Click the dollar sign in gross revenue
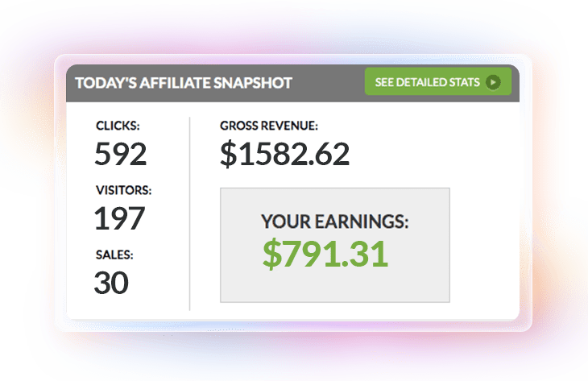The height and width of the screenshot is (381, 588). click(229, 154)
